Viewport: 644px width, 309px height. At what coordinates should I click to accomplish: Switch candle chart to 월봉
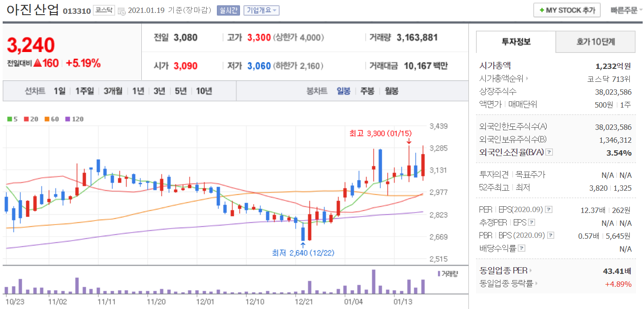click(x=392, y=91)
